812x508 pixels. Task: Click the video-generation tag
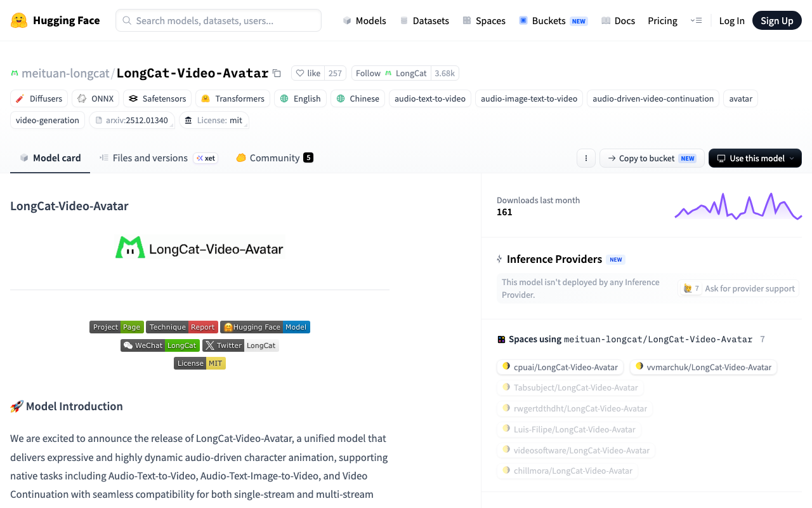(48, 120)
